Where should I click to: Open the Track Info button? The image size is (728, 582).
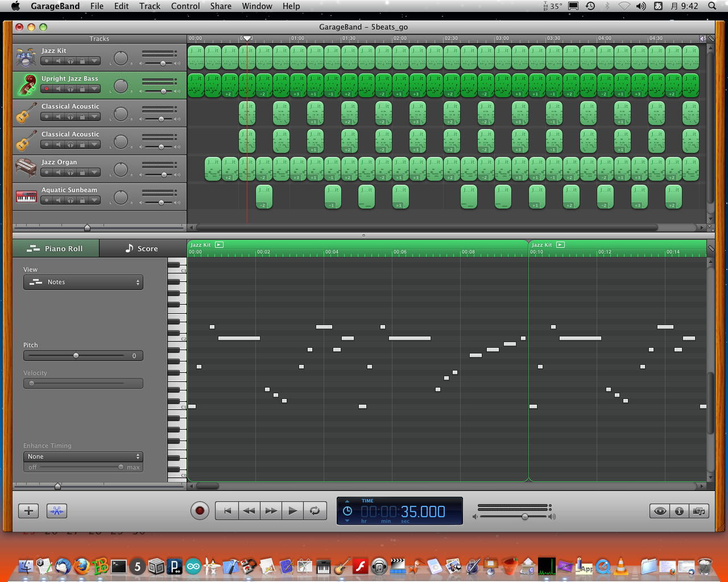[679, 511]
